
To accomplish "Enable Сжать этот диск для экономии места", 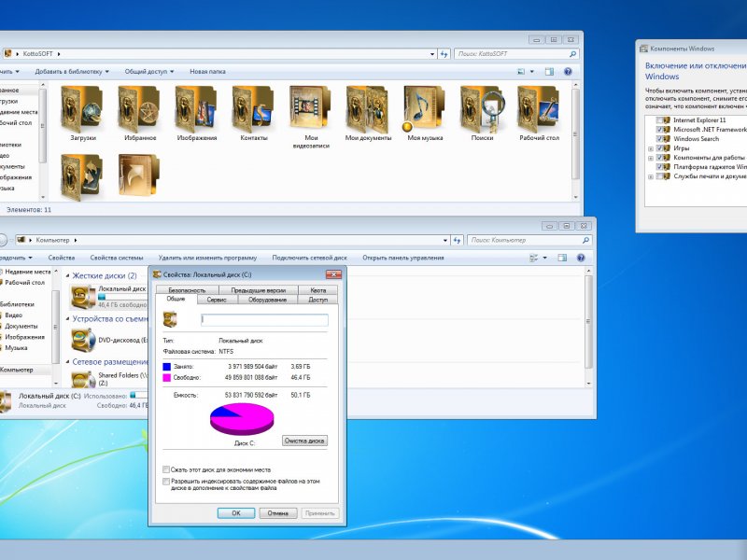I will (166, 469).
